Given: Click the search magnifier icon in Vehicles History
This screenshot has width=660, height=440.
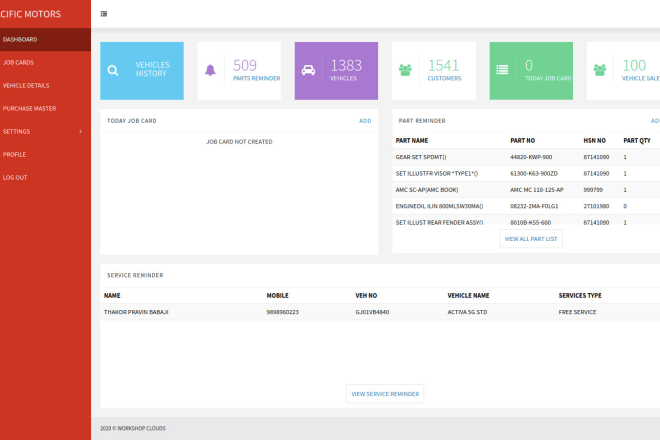Looking at the screenshot, I should pyautogui.click(x=113, y=70).
